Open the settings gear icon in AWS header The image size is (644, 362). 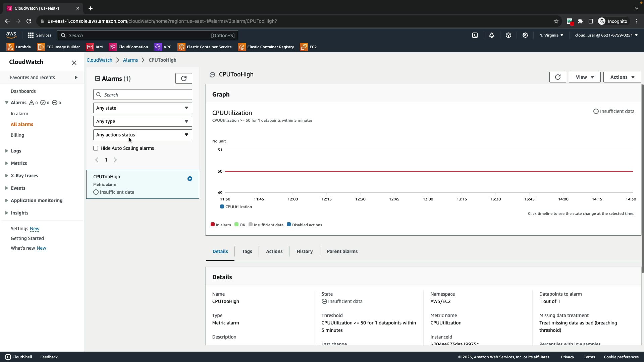point(525,35)
